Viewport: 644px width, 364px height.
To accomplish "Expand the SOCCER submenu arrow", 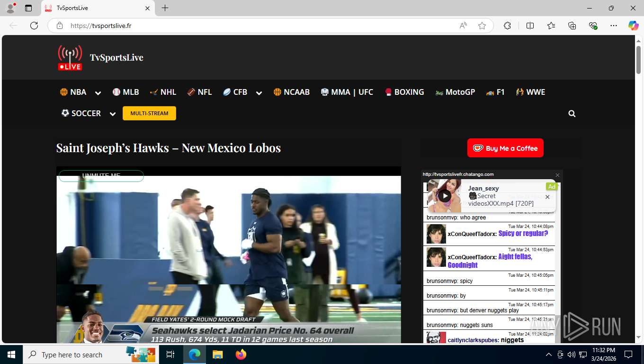I will pyautogui.click(x=112, y=114).
